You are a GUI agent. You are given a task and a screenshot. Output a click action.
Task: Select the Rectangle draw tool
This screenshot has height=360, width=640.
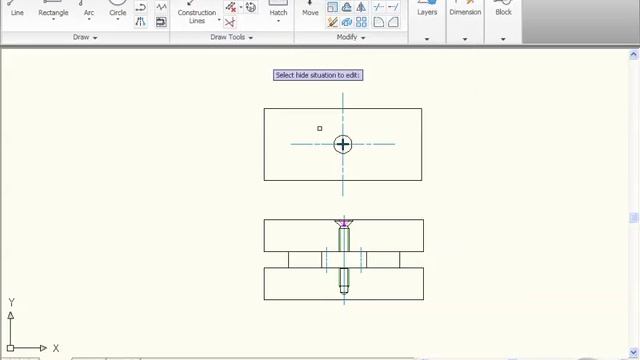53,9
